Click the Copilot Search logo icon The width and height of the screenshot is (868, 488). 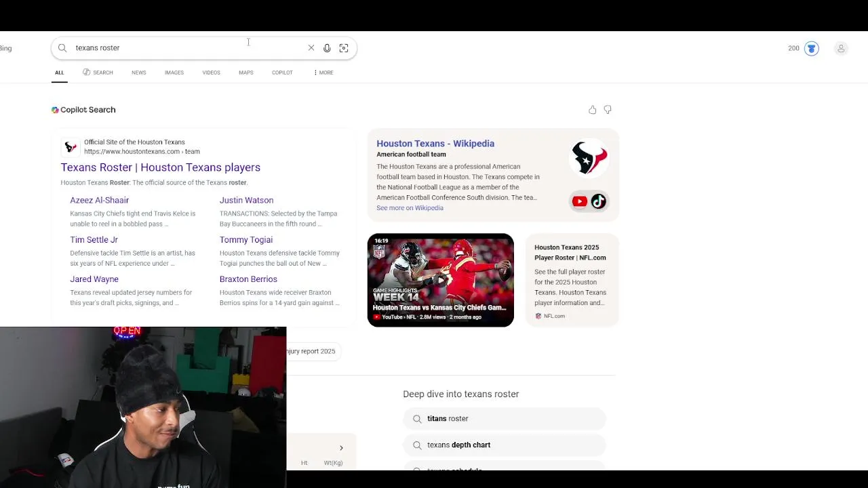coord(55,110)
